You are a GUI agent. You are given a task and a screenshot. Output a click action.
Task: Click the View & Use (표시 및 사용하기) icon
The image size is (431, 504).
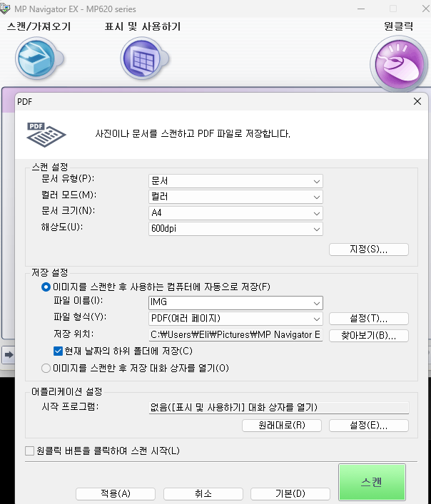click(x=143, y=59)
